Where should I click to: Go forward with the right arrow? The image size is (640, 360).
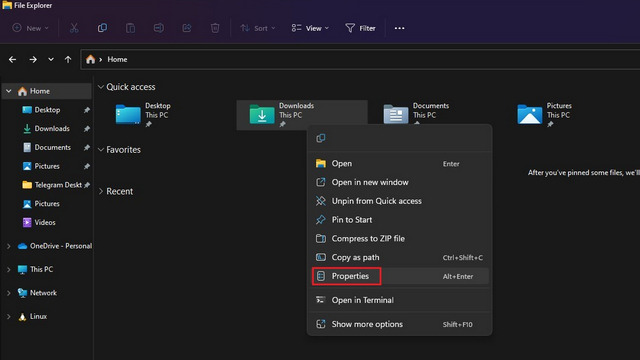tap(33, 60)
